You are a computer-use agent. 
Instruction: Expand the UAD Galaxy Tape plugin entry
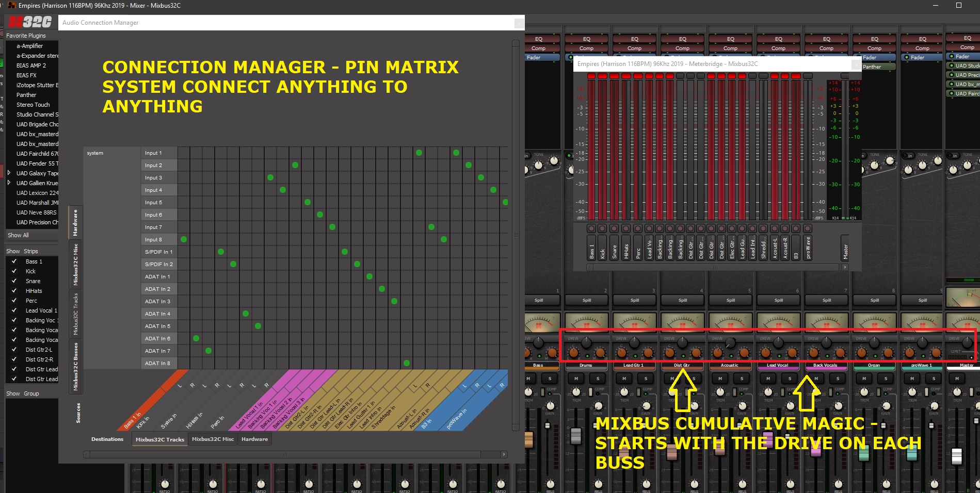pyautogui.click(x=9, y=173)
